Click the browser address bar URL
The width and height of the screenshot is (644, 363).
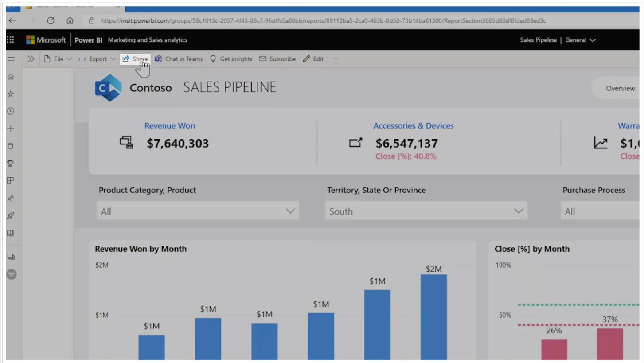coord(324,20)
